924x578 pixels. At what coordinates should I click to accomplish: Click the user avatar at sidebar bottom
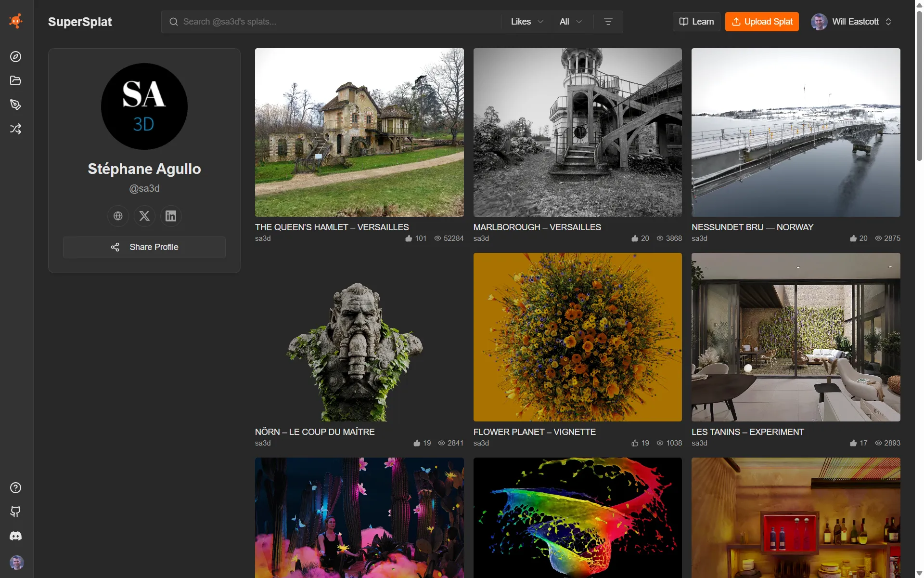pos(17,562)
